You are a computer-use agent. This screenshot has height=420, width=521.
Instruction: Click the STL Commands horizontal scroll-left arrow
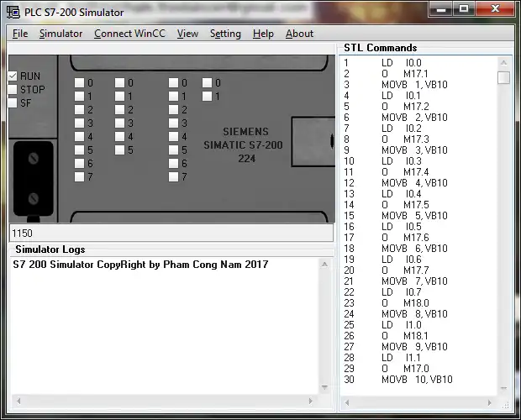pyautogui.click(x=347, y=402)
